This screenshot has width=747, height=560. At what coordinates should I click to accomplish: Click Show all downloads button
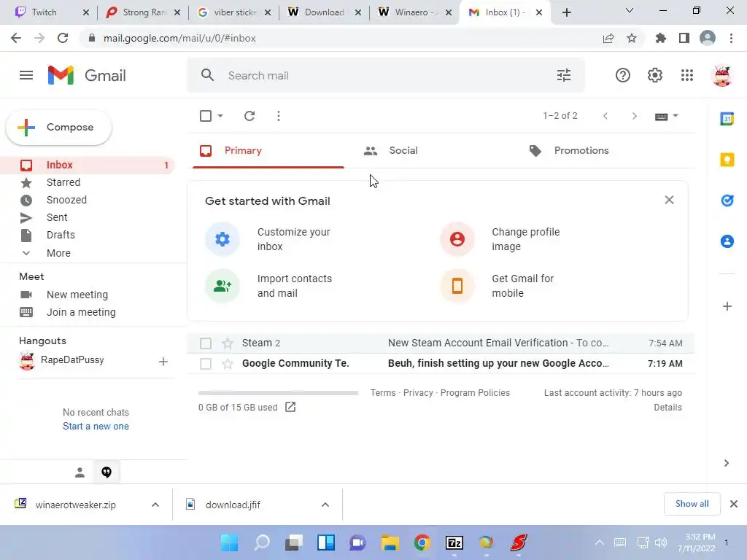point(692,504)
